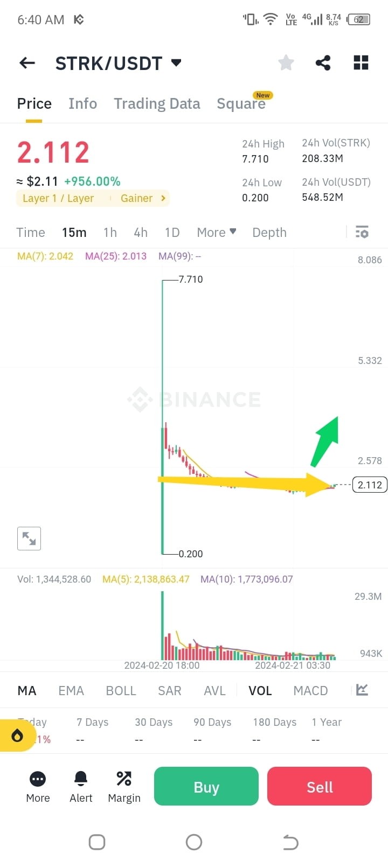
Task: Tap the share icon
Action: click(323, 63)
